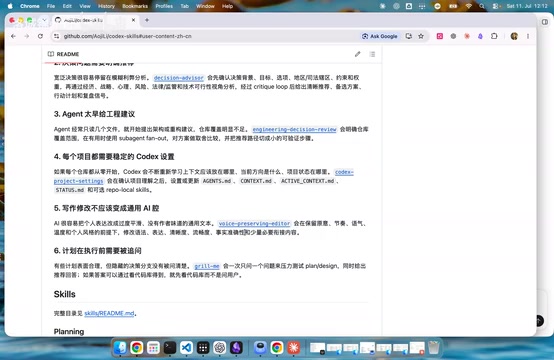Open Control Center in menu bar
This screenshot has width=554, height=360.
(x=496, y=6)
